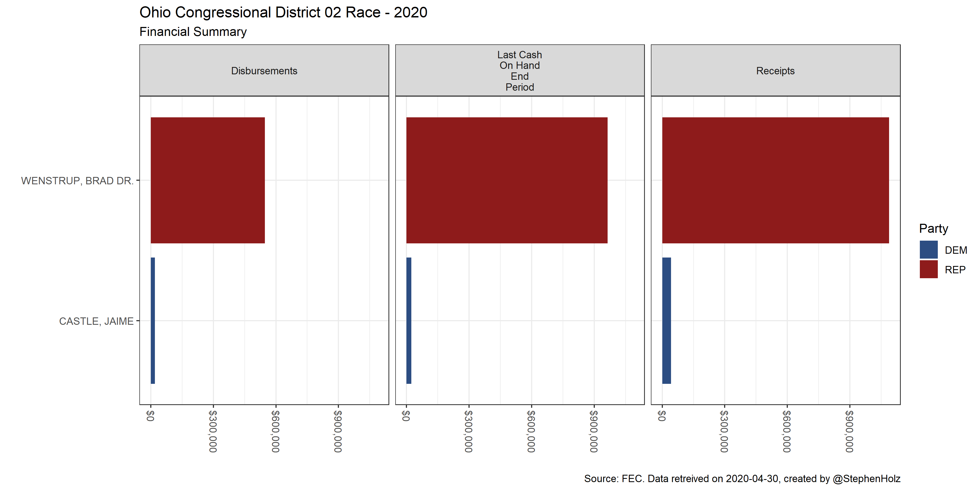Click Castle's blue Receipts bar

click(x=666, y=320)
